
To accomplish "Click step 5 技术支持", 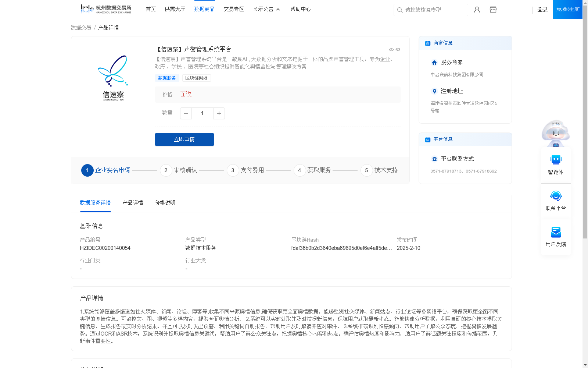I will [x=379, y=170].
